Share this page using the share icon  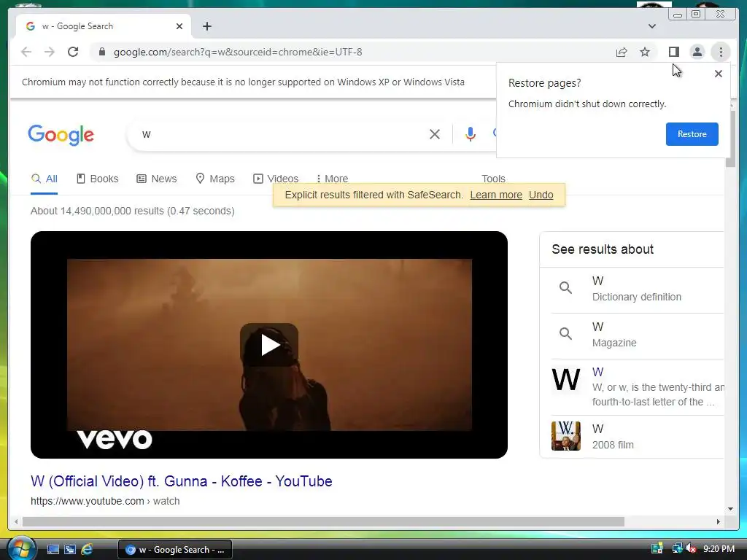tap(622, 52)
